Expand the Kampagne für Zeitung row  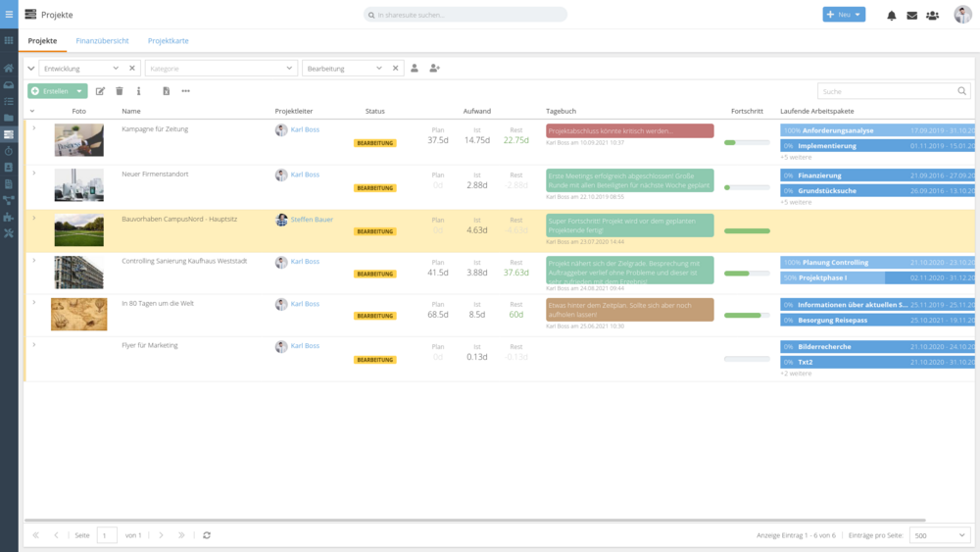(x=33, y=128)
